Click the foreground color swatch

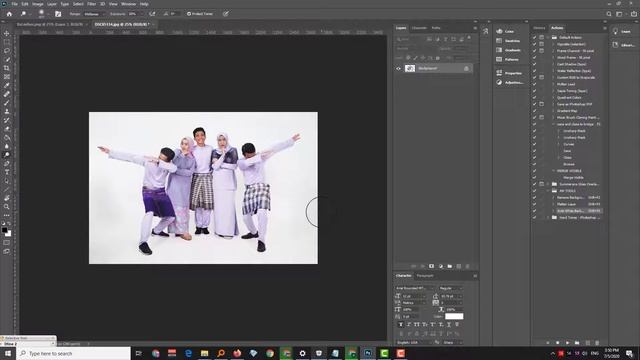(5, 230)
